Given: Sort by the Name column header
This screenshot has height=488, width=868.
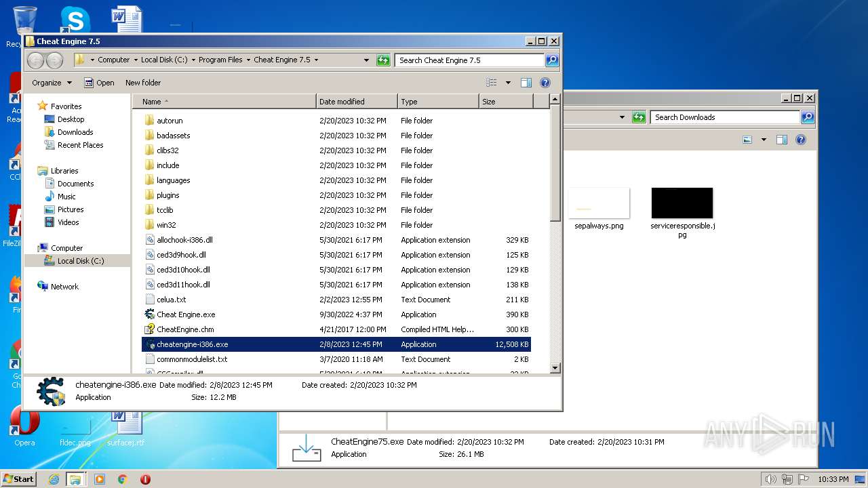Looking at the screenshot, I should click(224, 102).
